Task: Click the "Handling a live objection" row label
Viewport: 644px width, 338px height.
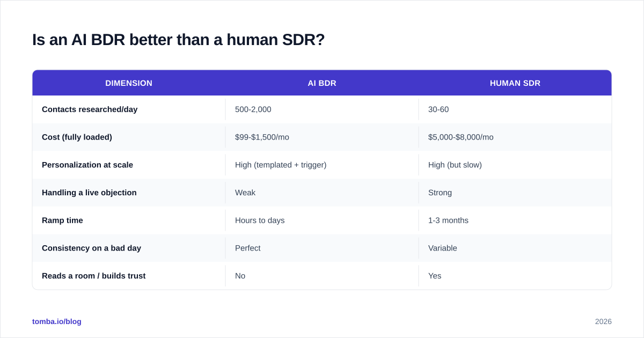Action: 89,193
